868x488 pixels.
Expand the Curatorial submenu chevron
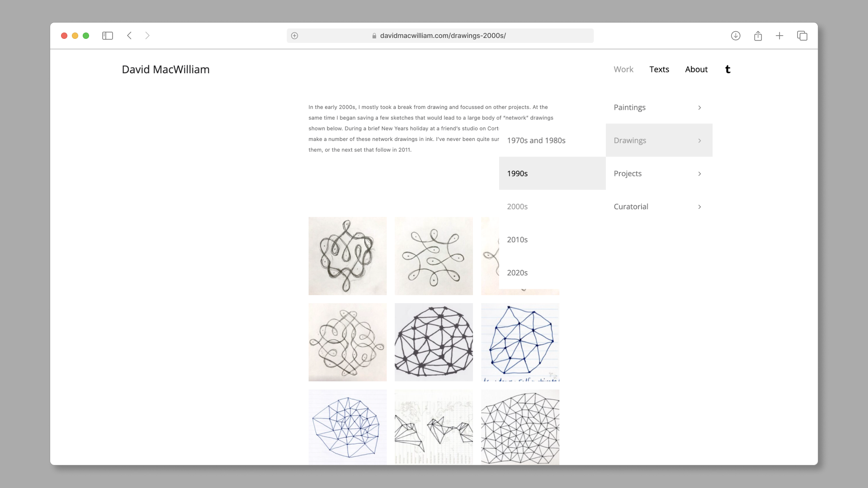[x=699, y=207]
